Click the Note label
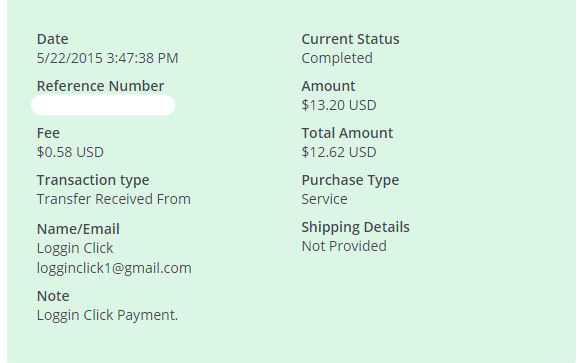Viewport: 583px width, 363px height. pyautogui.click(x=53, y=296)
